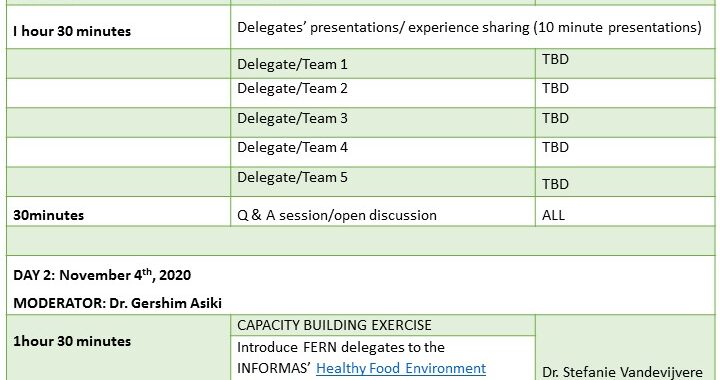The image size is (720, 380).
Task: Click the 1hour 30 minutes cell under Day 2
Action: (118, 347)
